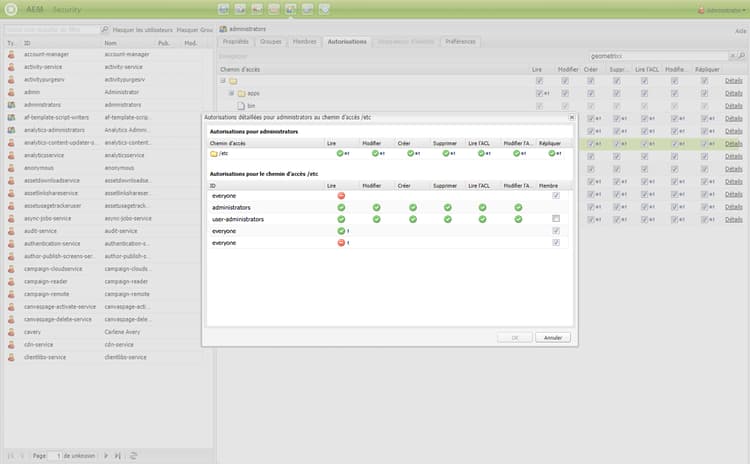Switch to the Groupes tab
The image size is (750, 464).
[271, 42]
